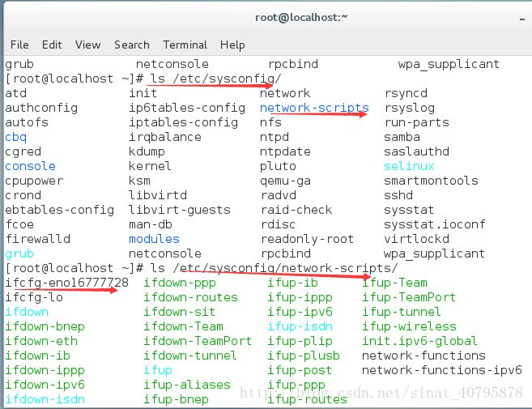Open the Terminal menu
This screenshot has width=532, height=409.
pos(185,45)
